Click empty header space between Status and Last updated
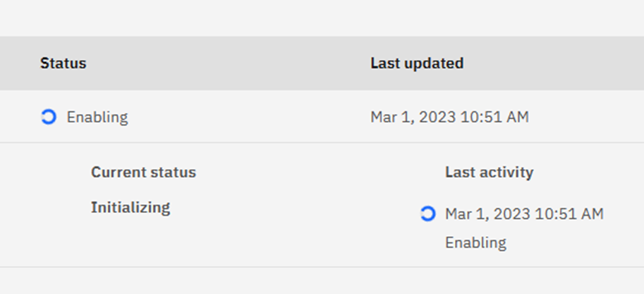 tap(226, 63)
